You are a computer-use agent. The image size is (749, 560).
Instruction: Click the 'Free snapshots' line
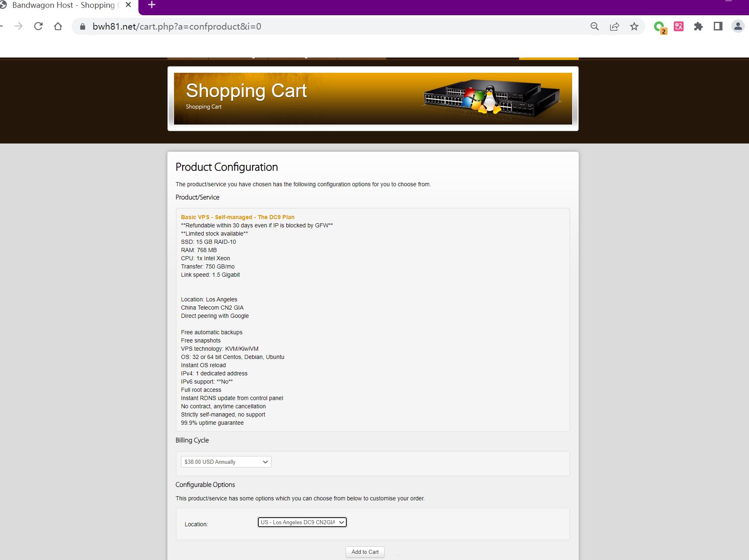[201, 340]
